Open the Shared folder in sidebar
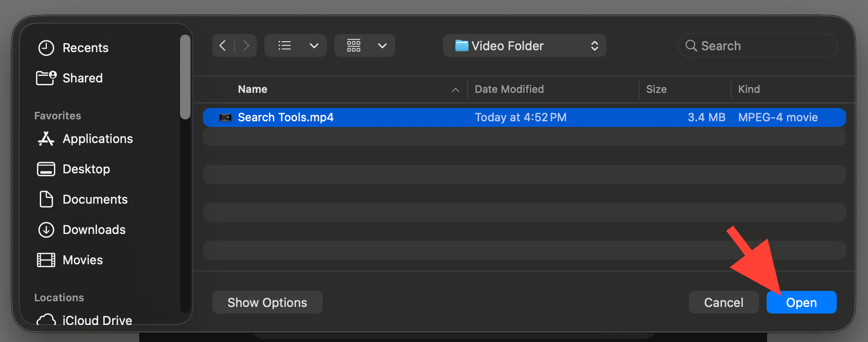The image size is (868, 342). coord(82,78)
